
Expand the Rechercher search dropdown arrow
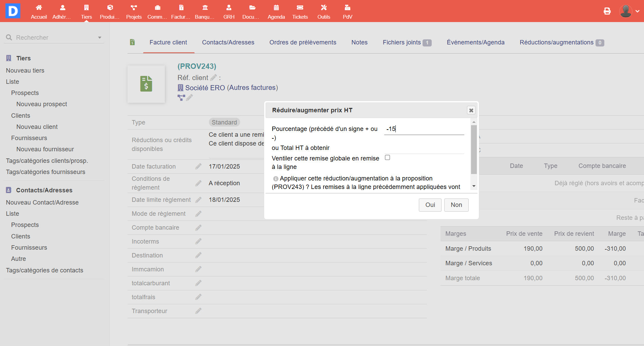100,38
